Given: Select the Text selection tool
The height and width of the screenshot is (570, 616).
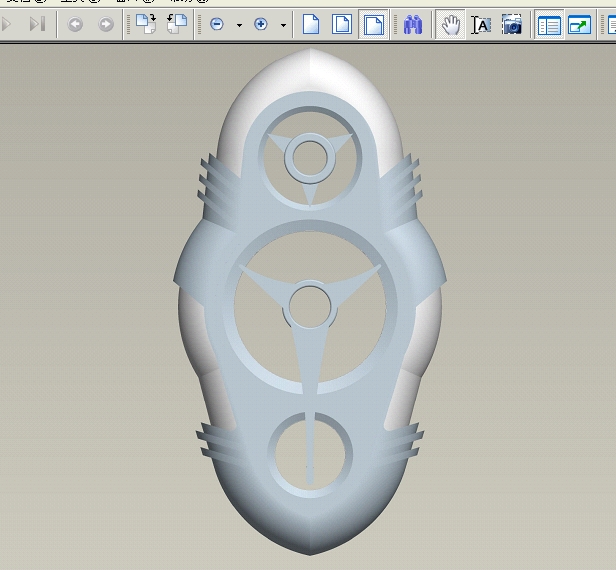Looking at the screenshot, I should (x=481, y=25).
